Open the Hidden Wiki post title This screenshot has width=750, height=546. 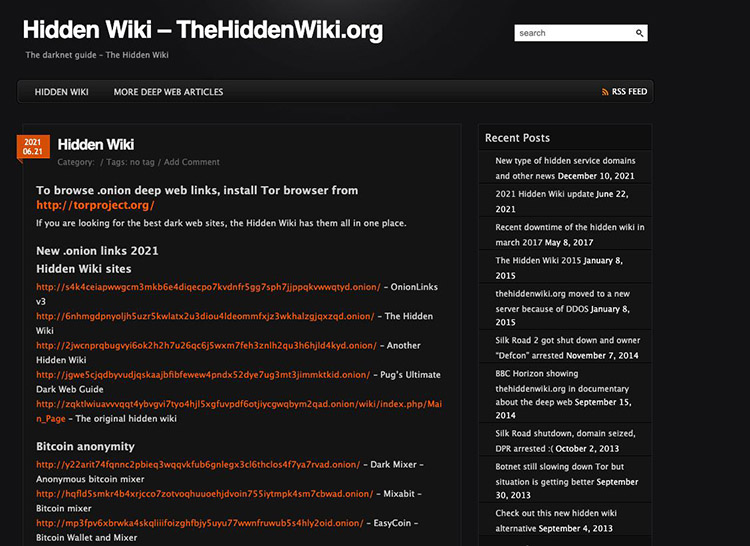[x=96, y=144]
